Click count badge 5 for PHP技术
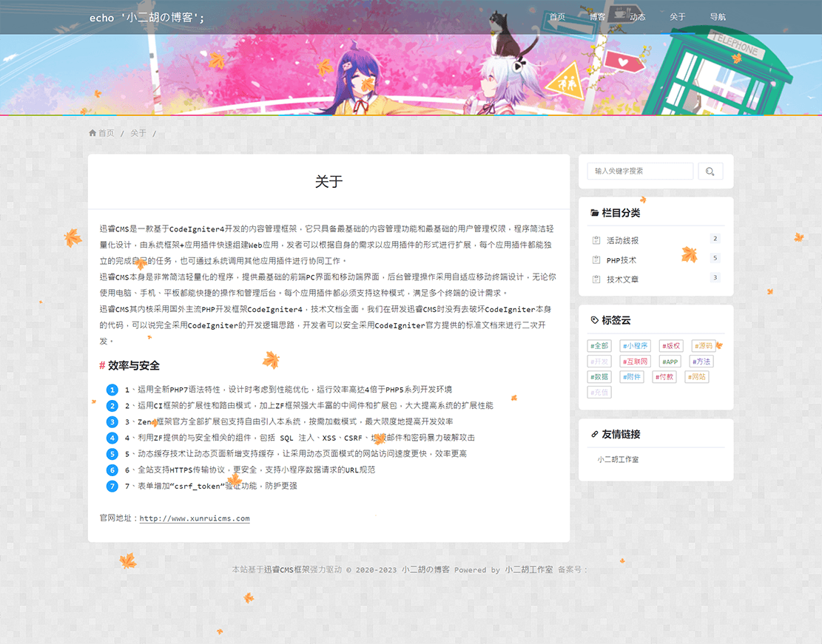 715,258
